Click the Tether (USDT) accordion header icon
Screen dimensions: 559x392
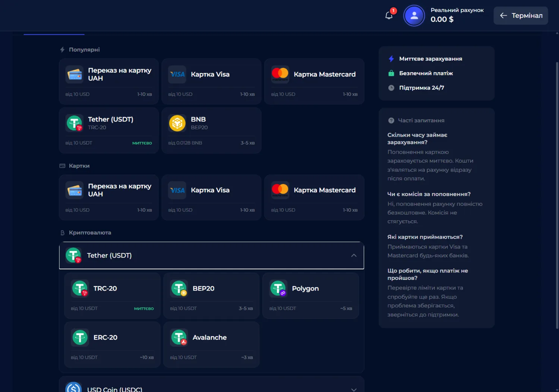point(73,255)
